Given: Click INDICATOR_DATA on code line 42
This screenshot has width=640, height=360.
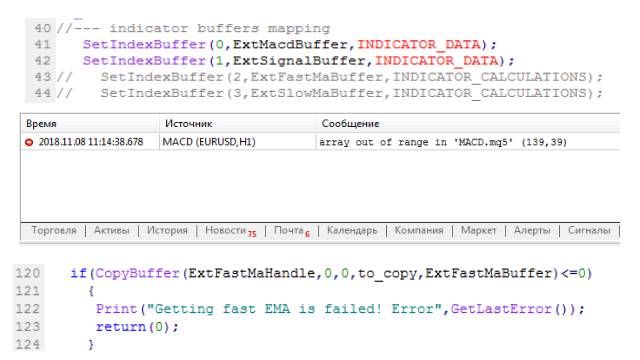Looking at the screenshot, I should (437, 60).
